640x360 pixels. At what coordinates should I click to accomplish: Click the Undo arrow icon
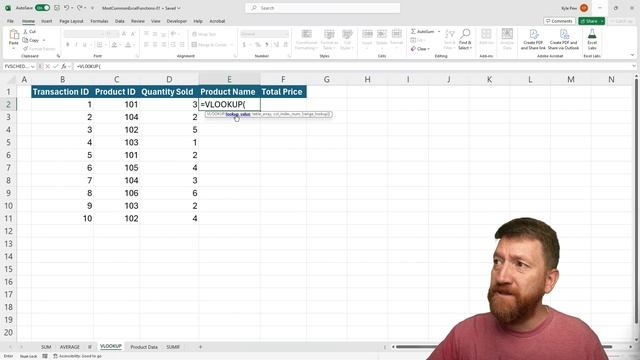click(67, 8)
